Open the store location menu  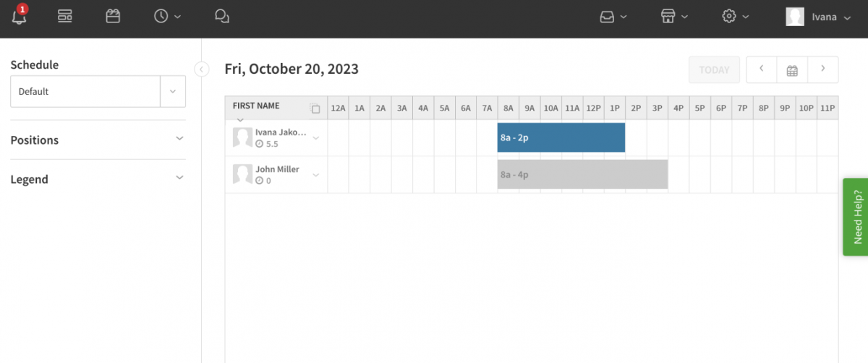coord(674,16)
